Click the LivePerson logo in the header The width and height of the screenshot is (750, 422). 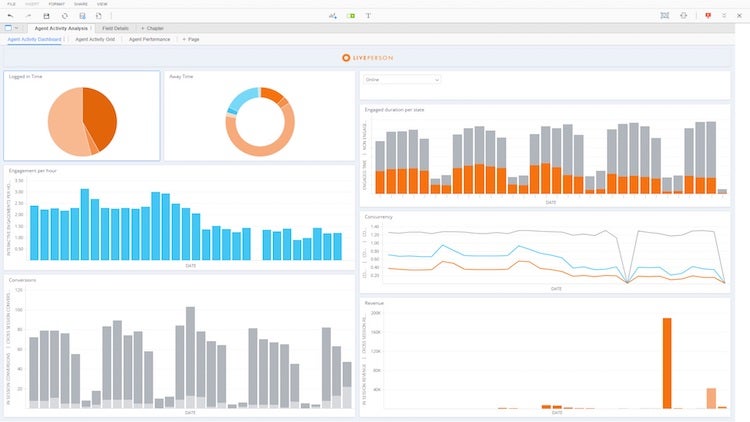pos(367,58)
